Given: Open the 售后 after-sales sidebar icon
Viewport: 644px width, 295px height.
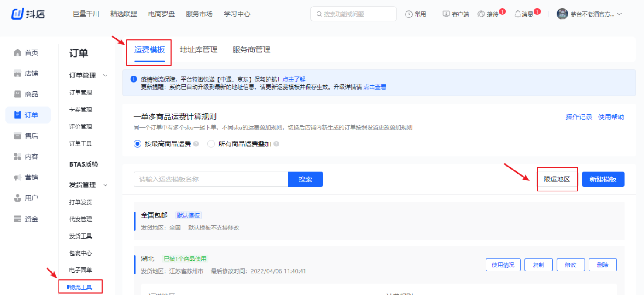Looking at the screenshot, I should [x=17, y=136].
